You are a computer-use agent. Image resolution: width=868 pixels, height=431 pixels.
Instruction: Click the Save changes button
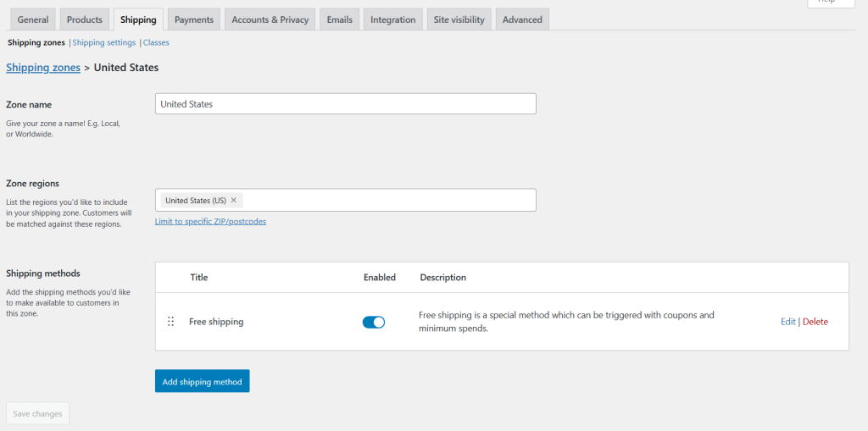37,413
